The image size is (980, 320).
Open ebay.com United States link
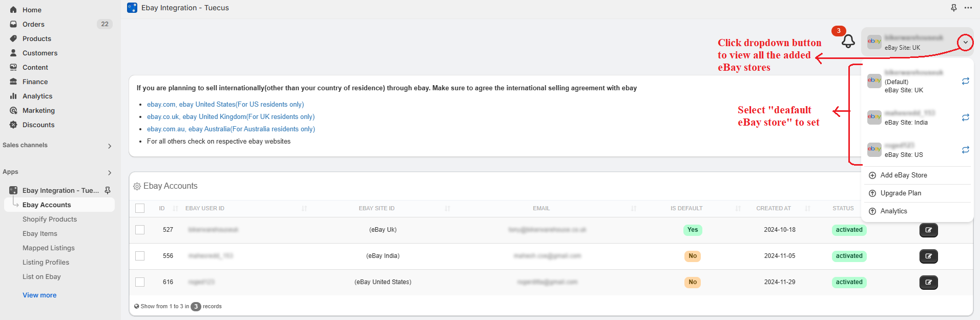[x=225, y=105]
